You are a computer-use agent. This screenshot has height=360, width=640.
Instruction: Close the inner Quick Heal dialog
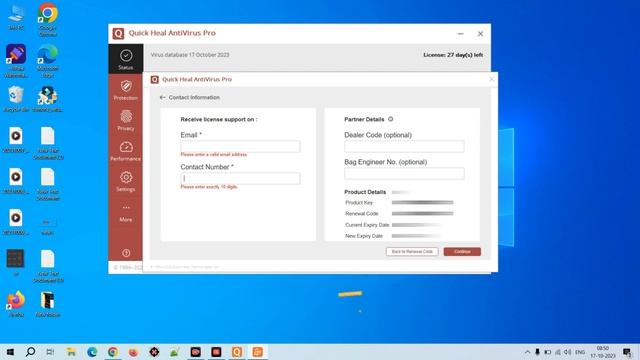tap(491, 79)
